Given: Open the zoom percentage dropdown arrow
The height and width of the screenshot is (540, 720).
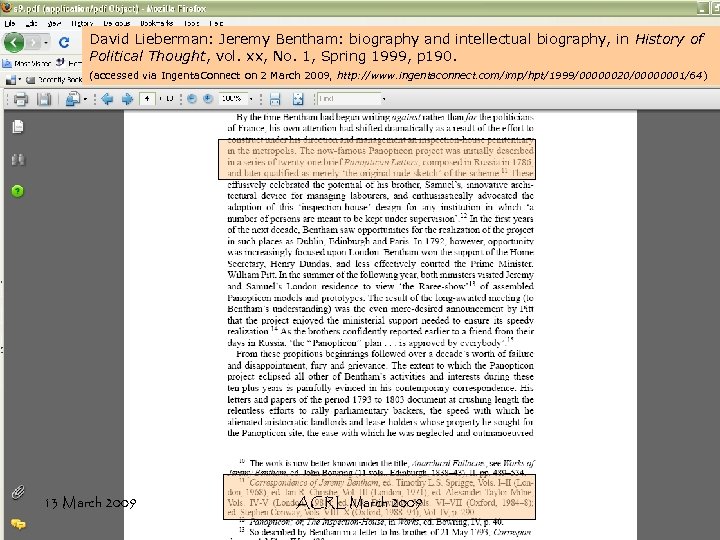Looking at the screenshot, I should pos(251,99).
